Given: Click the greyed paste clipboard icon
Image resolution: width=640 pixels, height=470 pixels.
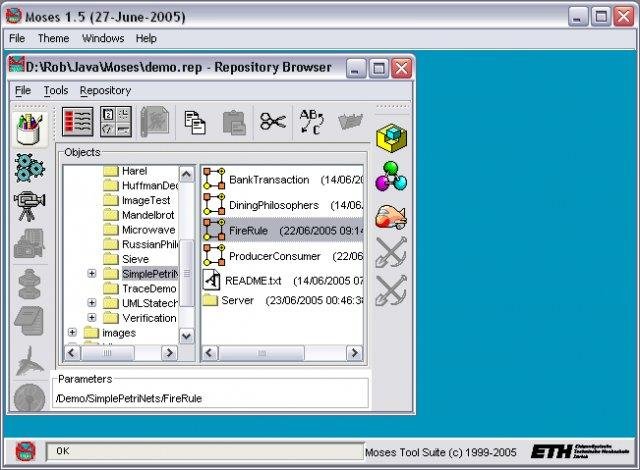Looking at the screenshot, I should tap(234, 122).
